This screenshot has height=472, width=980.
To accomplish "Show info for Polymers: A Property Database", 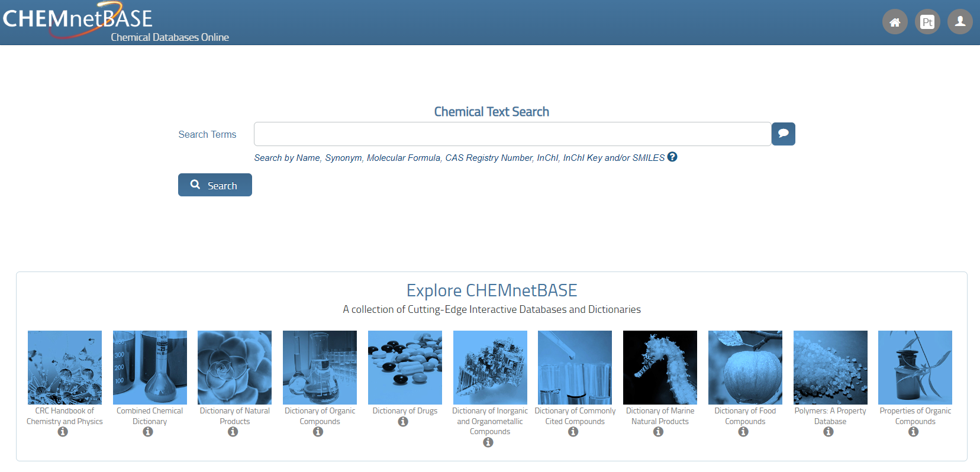I will pyautogui.click(x=829, y=432).
